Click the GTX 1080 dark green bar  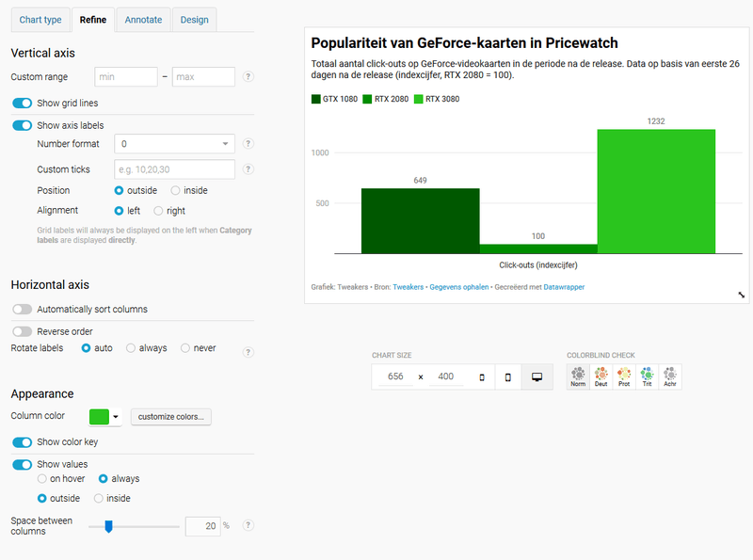420,221
